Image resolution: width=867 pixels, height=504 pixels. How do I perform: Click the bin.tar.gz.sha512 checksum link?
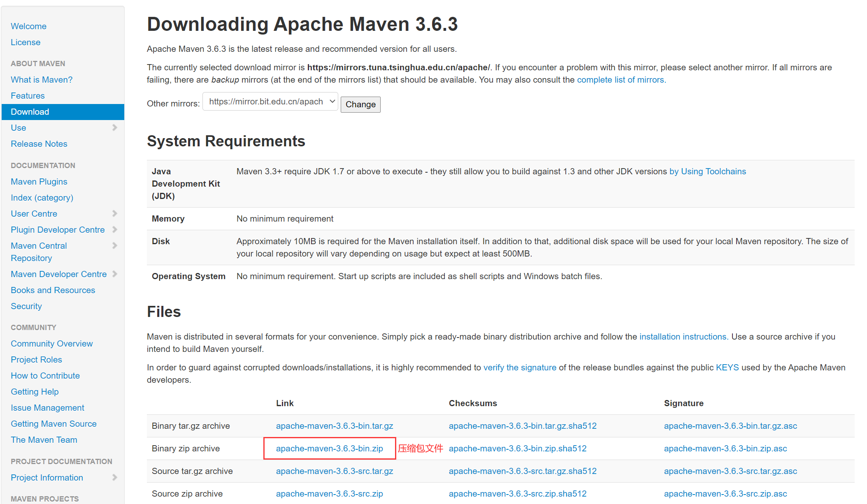tap(522, 426)
